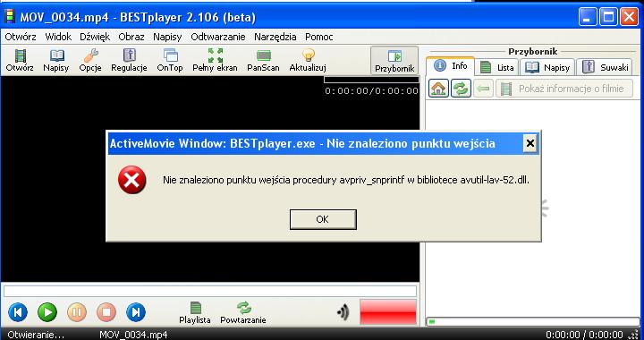
Task: Toggle Powtarzanie repeat mode
Action: point(243,313)
